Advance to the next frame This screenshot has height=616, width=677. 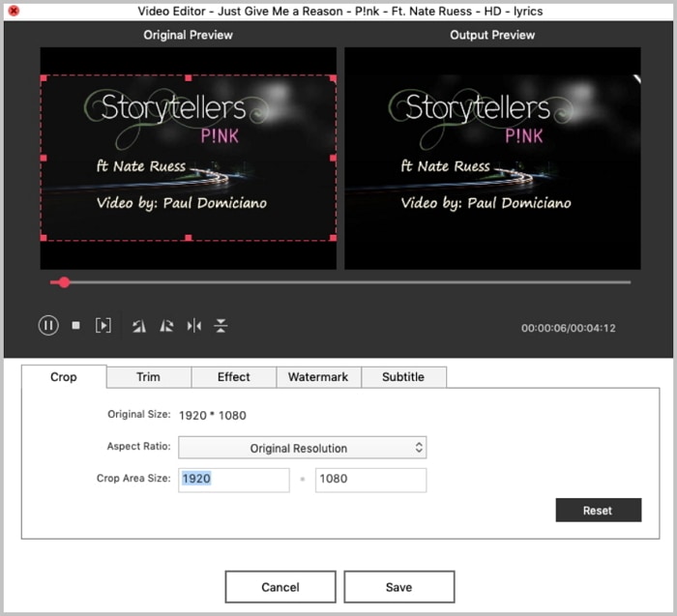tap(103, 325)
